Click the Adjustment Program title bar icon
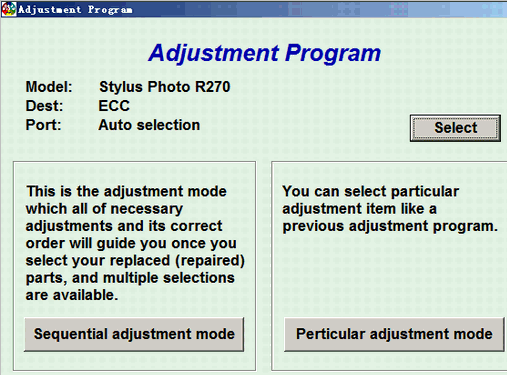 tap(8, 9)
